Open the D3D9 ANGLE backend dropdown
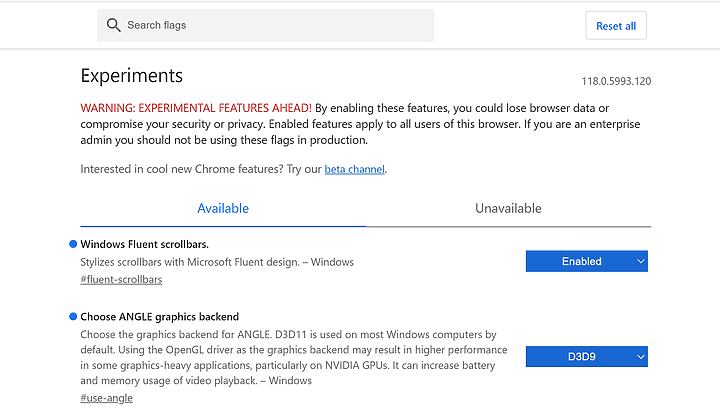The image size is (720, 411). [587, 356]
